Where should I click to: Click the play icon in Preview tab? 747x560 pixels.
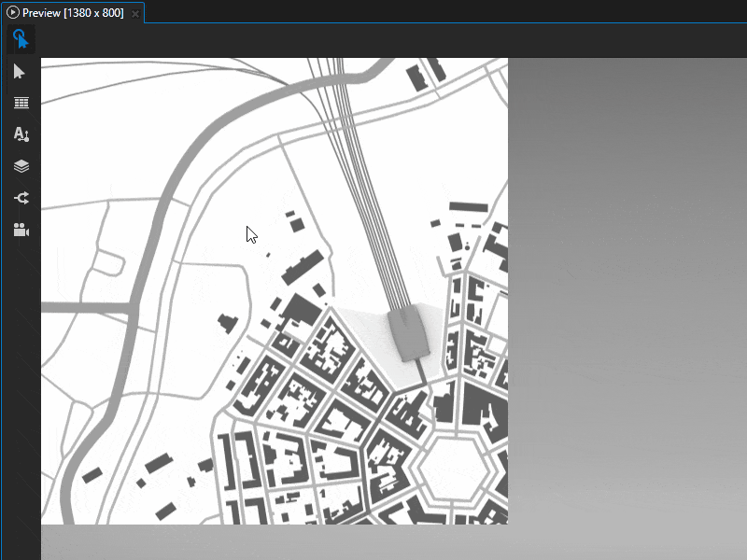(13, 12)
